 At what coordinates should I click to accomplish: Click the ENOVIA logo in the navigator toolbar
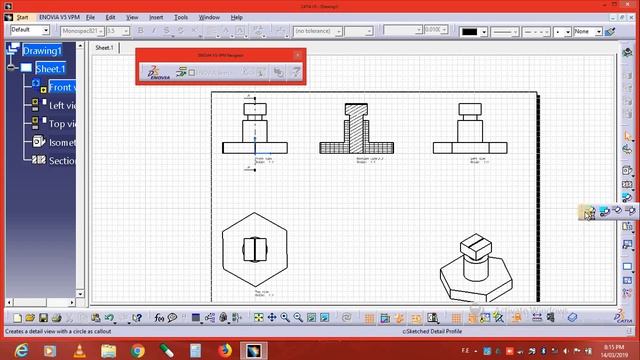point(159,72)
